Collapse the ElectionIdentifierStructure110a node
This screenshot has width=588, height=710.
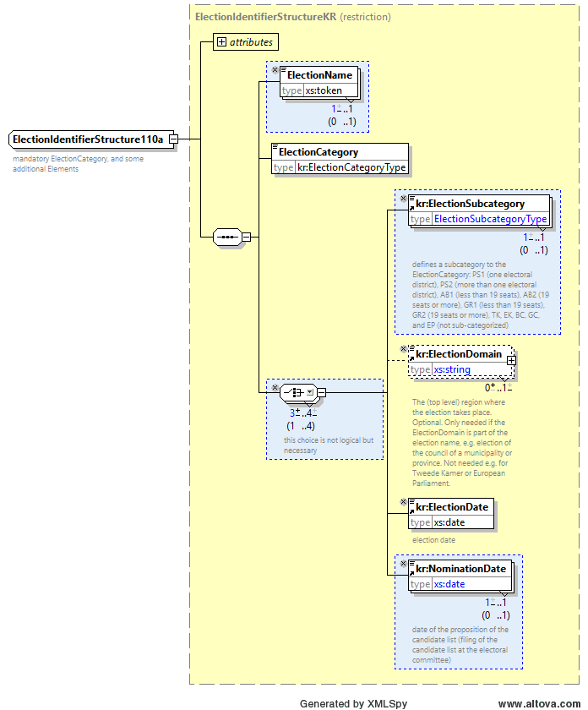[173, 139]
